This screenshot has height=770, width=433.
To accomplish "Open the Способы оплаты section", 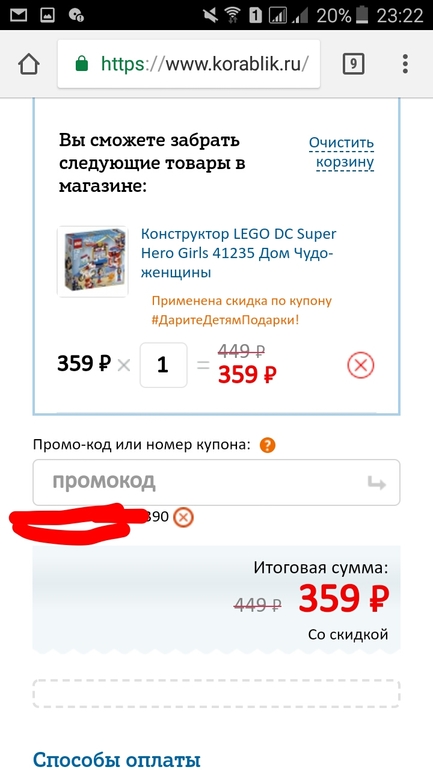I will click(x=116, y=759).
